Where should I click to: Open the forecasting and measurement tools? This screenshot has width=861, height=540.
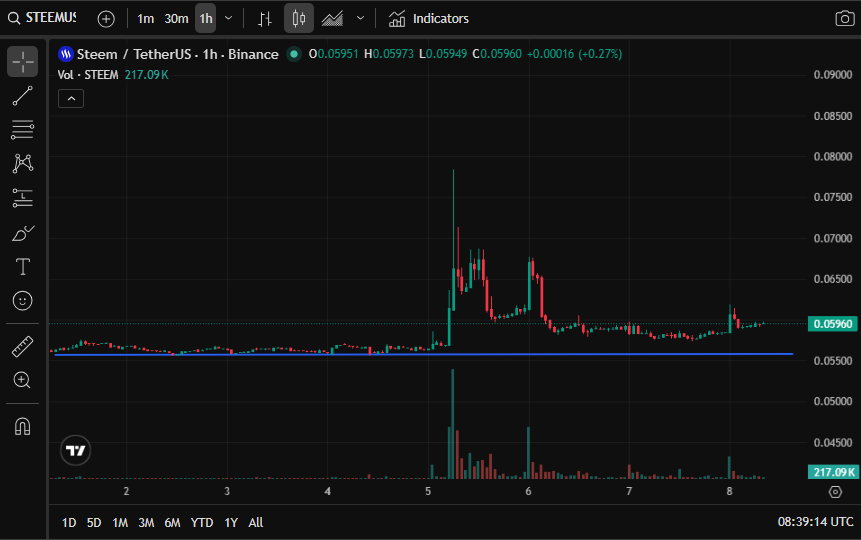pyautogui.click(x=23, y=198)
